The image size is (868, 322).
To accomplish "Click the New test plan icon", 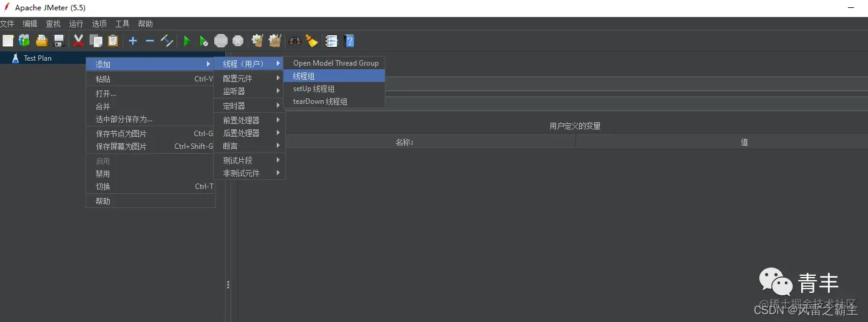I will tap(8, 41).
